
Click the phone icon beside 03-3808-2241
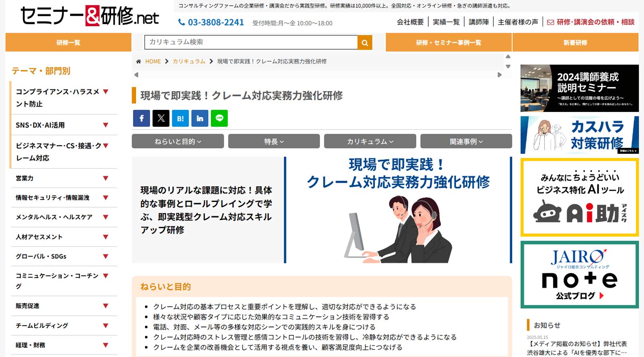tap(182, 22)
